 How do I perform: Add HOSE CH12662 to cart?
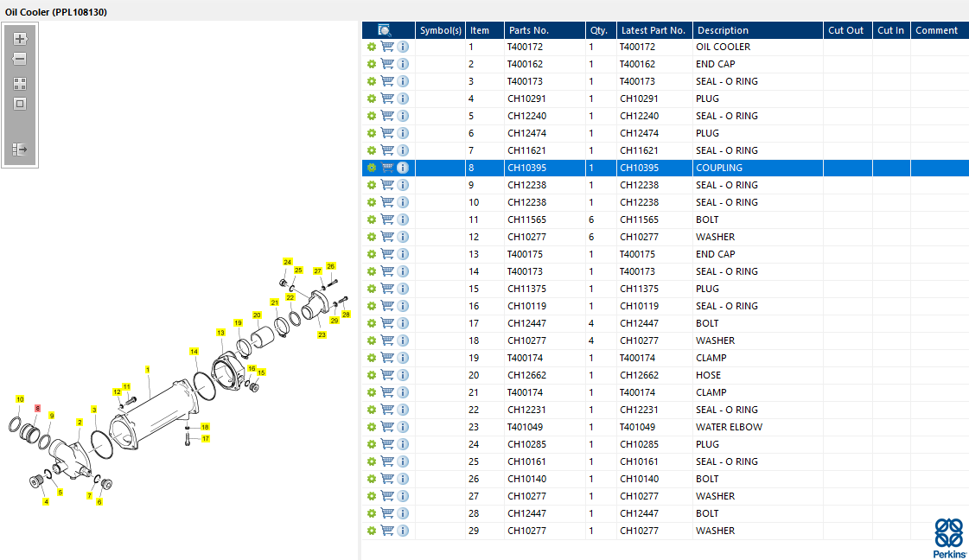(x=387, y=375)
